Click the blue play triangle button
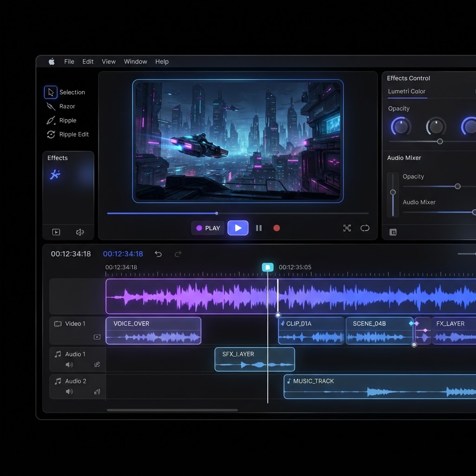 tap(238, 228)
